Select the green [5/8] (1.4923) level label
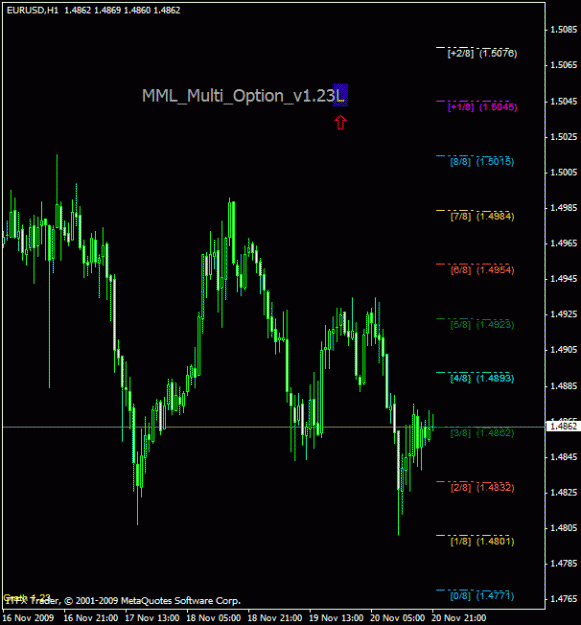 coord(482,324)
